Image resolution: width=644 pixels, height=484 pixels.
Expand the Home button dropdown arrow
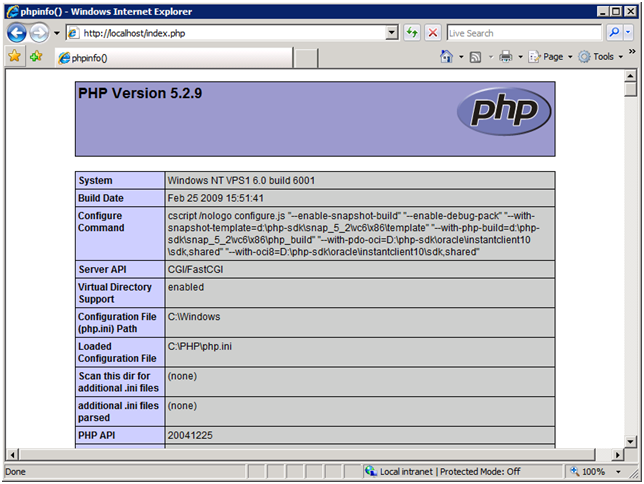point(461,57)
